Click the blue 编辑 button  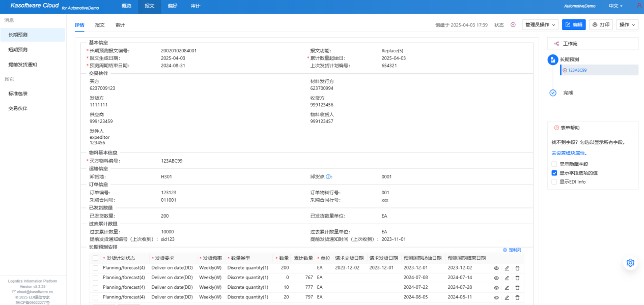click(x=574, y=25)
